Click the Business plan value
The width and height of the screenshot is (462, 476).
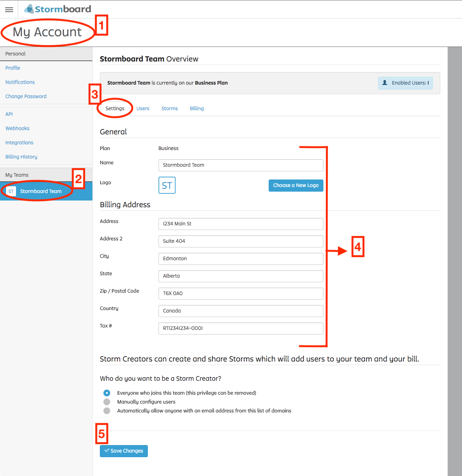(168, 148)
